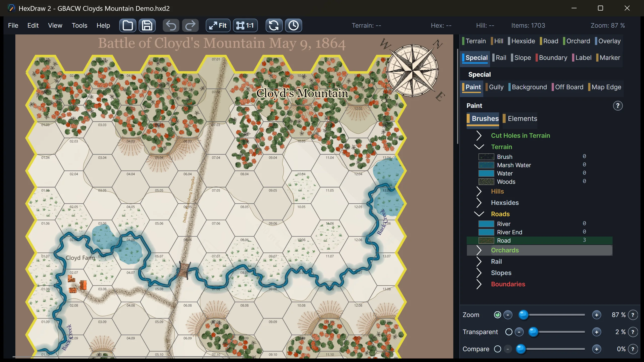Select the Marsh Water brush swatch
This screenshot has height=362, width=644.
(x=486, y=165)
